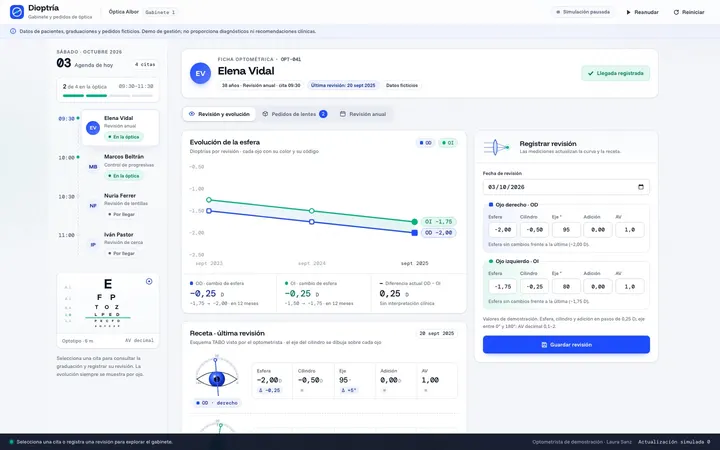Switch to Revisión y evolución tab
The height and width of the screenshot is (450, 720).
point(219,114)
